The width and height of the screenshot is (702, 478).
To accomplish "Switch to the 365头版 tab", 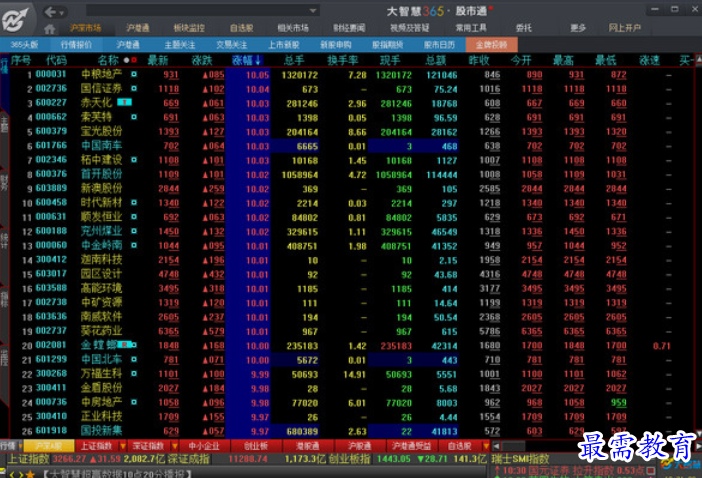I will (25, 45).
